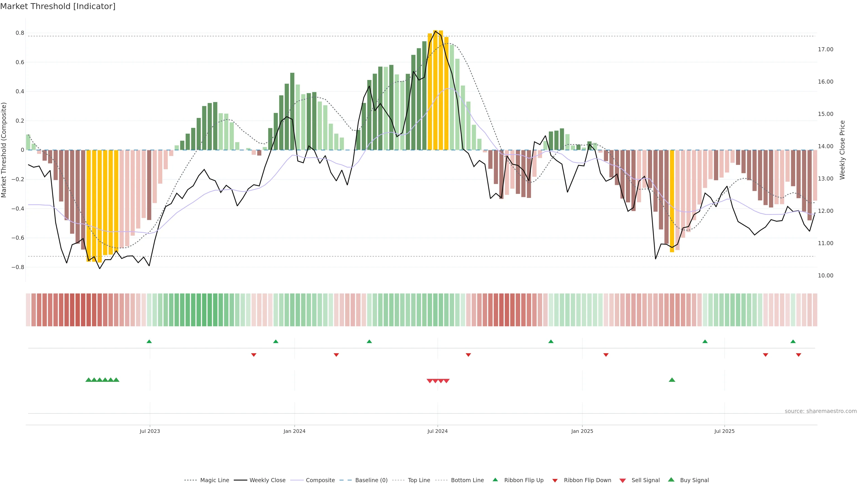Click the Ribbon Flip Down legend triangle icon
The image size is (868, 488).
point(555,481)
